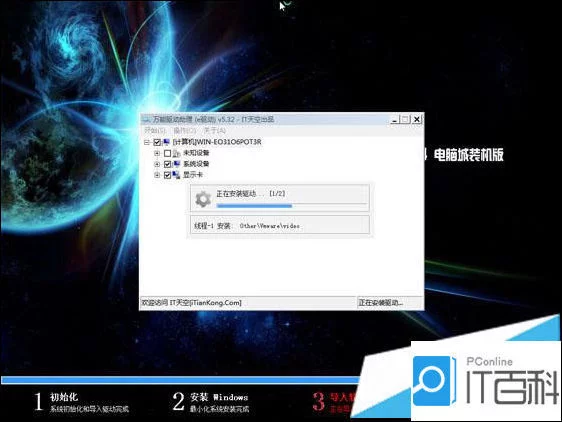Uncheck the 系统设备 checkbox

(x=167, y=164)
